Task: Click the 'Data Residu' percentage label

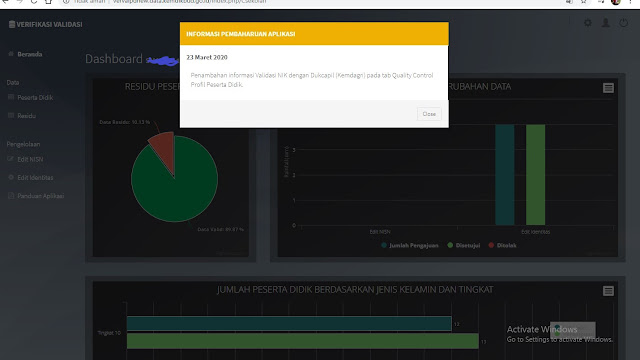Action: (x=124, y=122)
